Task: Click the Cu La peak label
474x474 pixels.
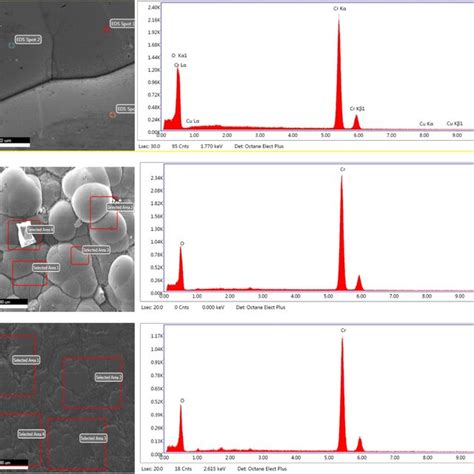Action: [193, 121]
